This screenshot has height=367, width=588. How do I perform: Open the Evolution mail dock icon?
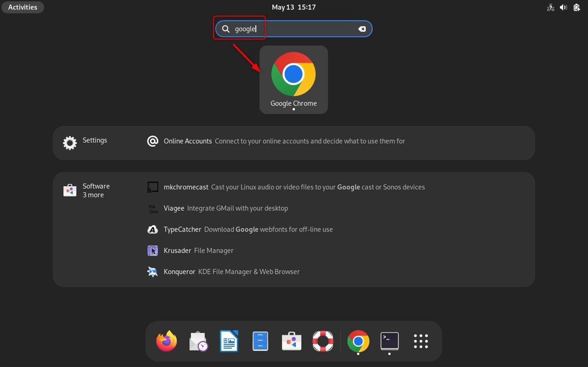coord(198,341)
